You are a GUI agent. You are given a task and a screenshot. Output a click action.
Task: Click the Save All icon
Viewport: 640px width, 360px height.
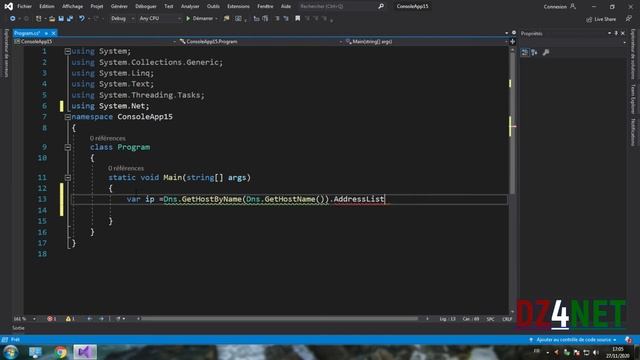pos(70,19)
